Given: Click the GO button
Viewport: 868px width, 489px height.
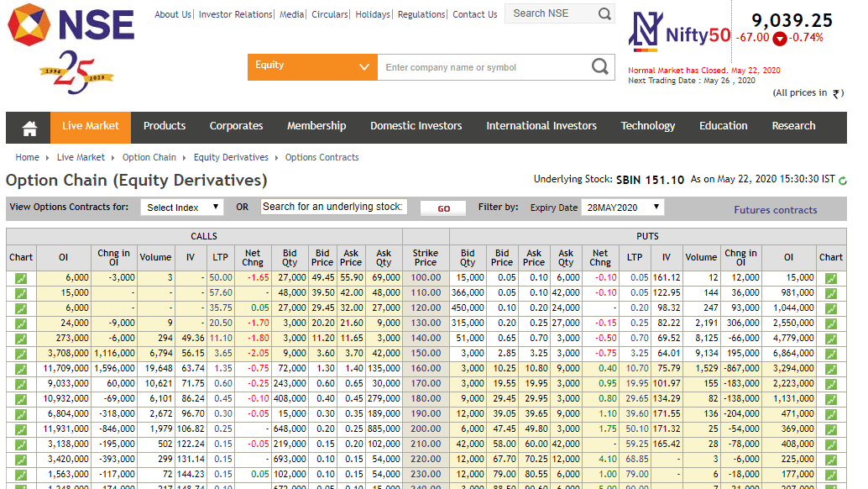Looking at the screenshot, I should [442, 208].
